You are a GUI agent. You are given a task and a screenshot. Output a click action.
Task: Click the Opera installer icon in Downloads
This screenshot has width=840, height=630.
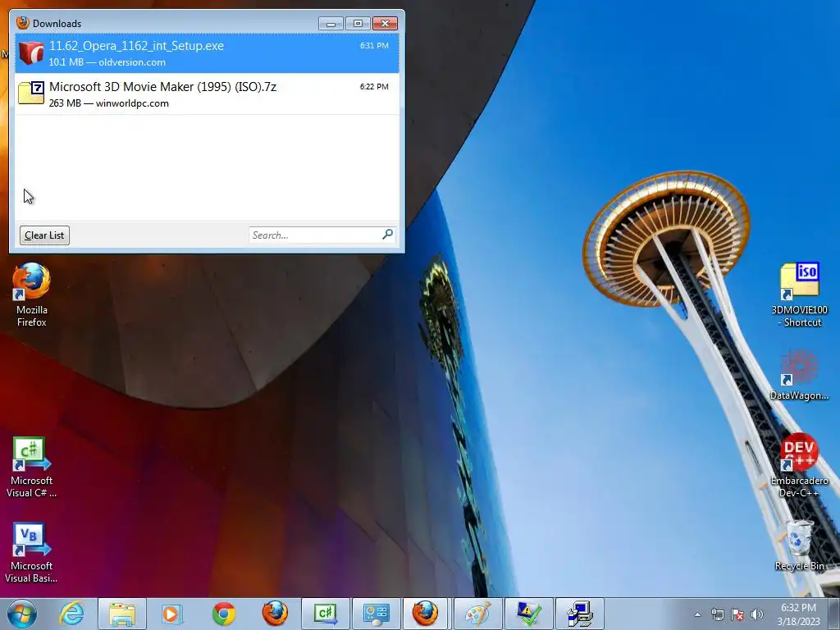click(31, 53)
